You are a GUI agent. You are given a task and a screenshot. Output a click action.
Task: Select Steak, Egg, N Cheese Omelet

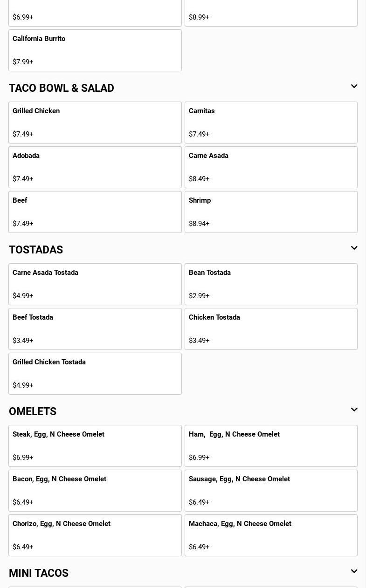pyautogui.click(x=95, y=446)
